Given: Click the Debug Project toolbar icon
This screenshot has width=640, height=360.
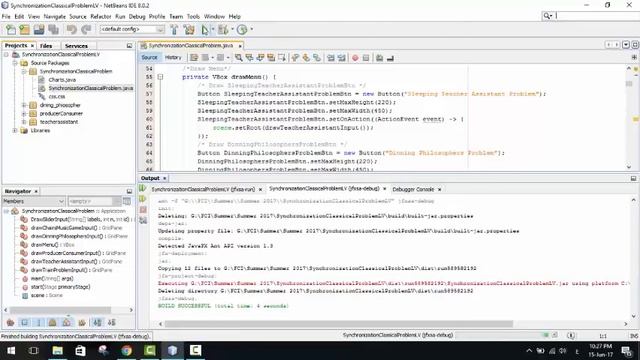Looking at the screenshot, I should point(223,29).
